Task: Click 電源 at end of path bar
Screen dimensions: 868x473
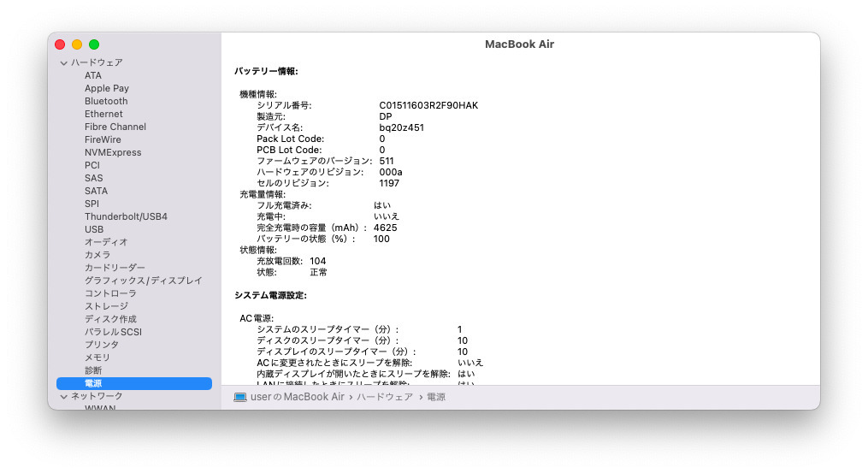Action: 436,398
